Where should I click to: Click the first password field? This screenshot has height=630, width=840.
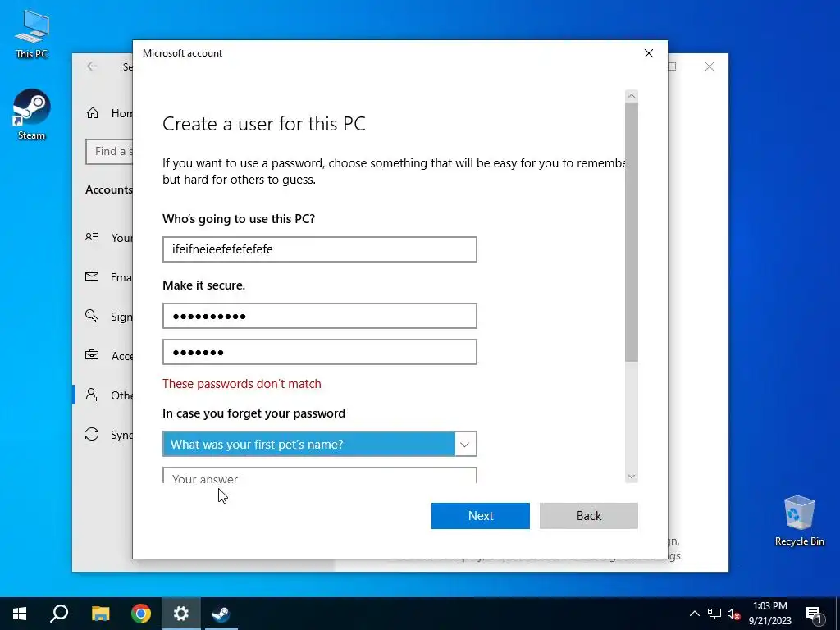tap(320, 316)
